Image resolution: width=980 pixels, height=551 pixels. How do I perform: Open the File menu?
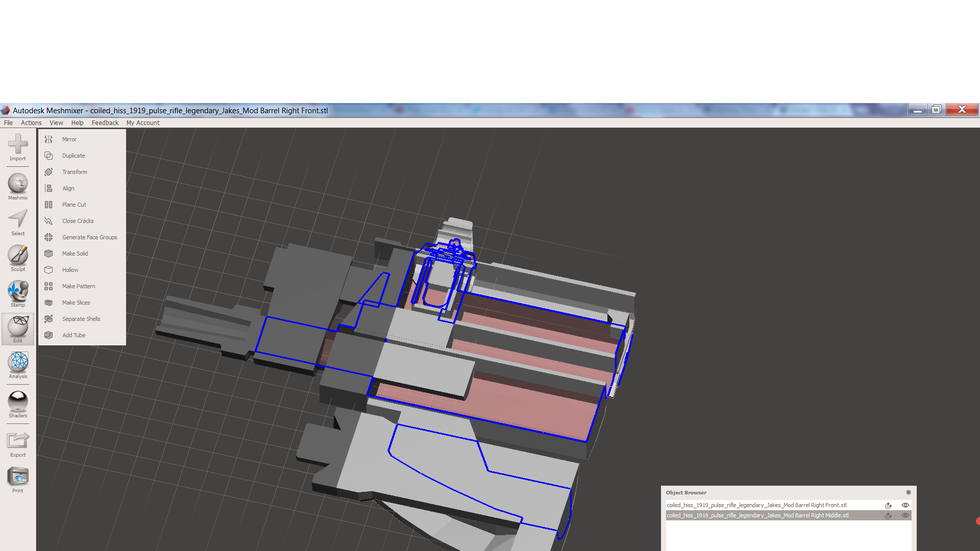tap(8, 123)
